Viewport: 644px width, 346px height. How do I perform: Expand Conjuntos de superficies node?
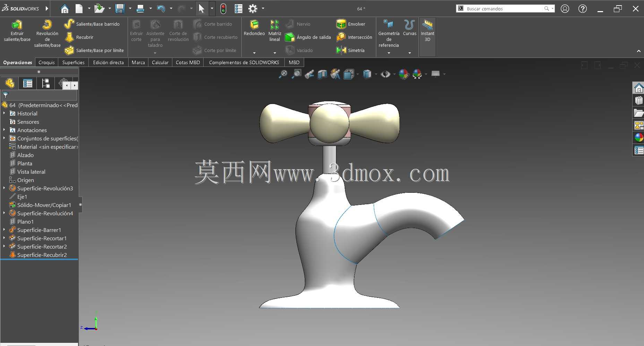pyautogui.click(x=4, y=138)
